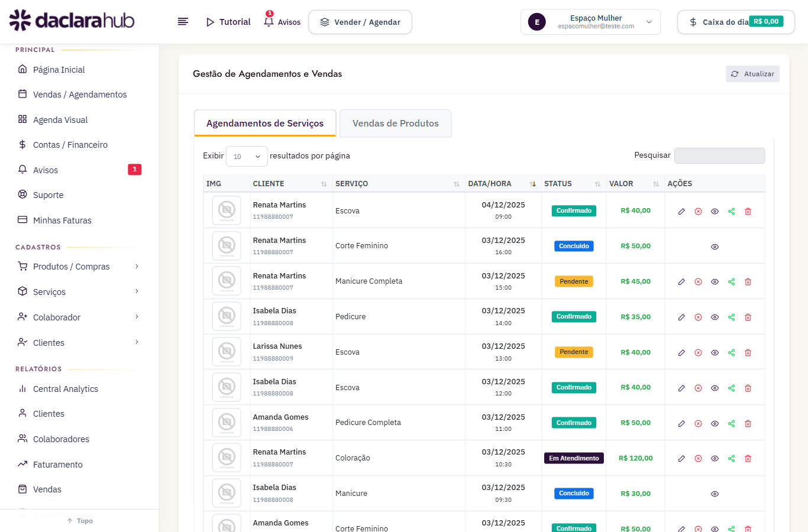The image size is (808, 532).
Task: Click the share icon for Renata Martins Escova 09:00
Action: (x=731, y=211)
